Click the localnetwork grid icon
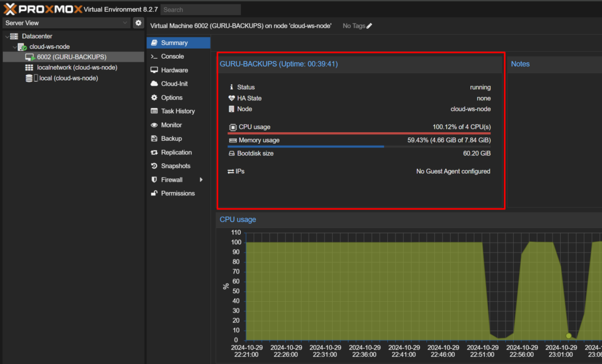This screenshot has height=364, width=602. (x=29, y=68)
